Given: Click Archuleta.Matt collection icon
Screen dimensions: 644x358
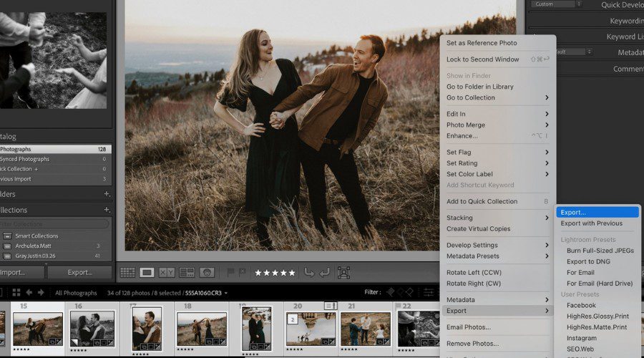Looking at the screenshot, I should pos(7,246).
